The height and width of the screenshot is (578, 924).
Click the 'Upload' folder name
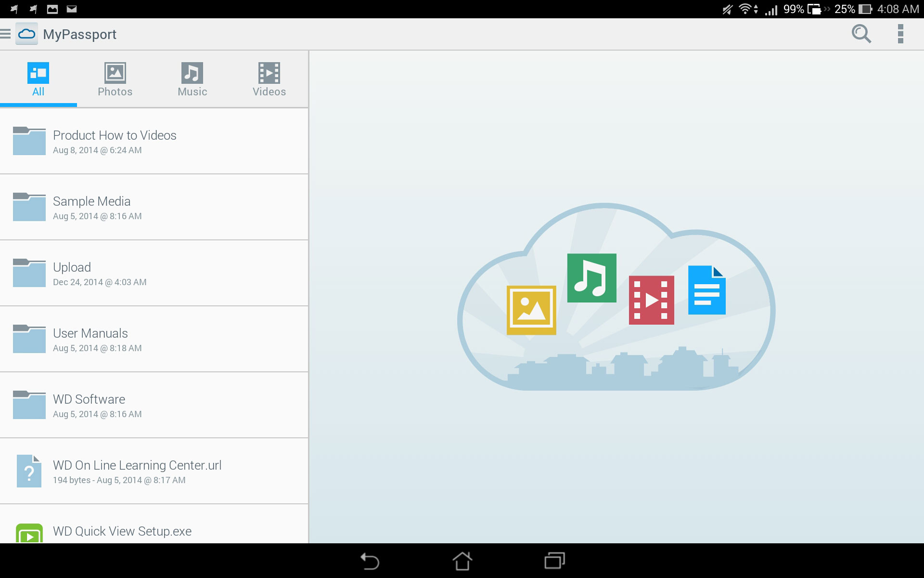coord(72,267)
